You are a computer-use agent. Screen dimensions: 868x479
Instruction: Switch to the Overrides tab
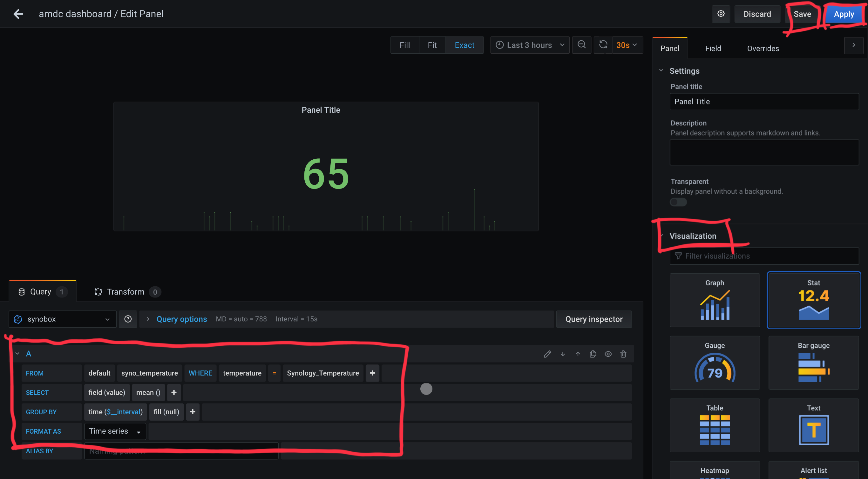coord(763,48)
